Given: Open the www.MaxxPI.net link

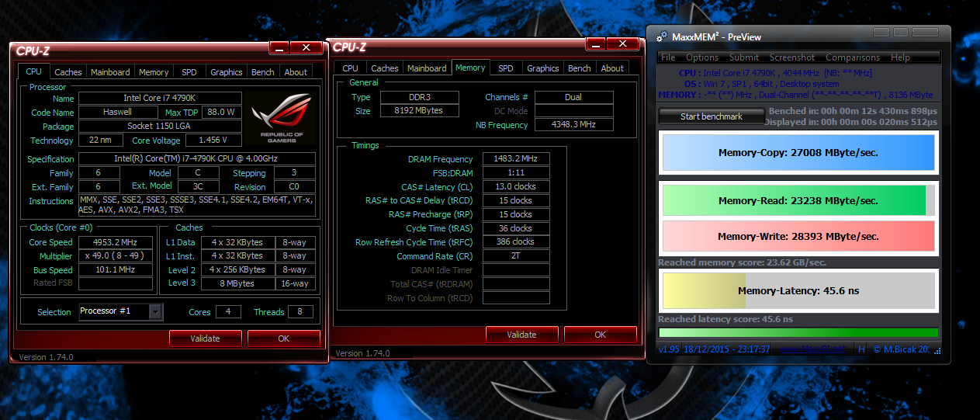Looking at the screenshot, I should [x=812, y=349].
